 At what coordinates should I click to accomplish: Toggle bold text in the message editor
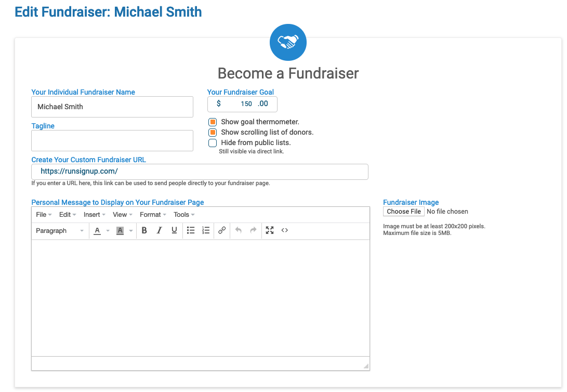click(x=144, y=230)
